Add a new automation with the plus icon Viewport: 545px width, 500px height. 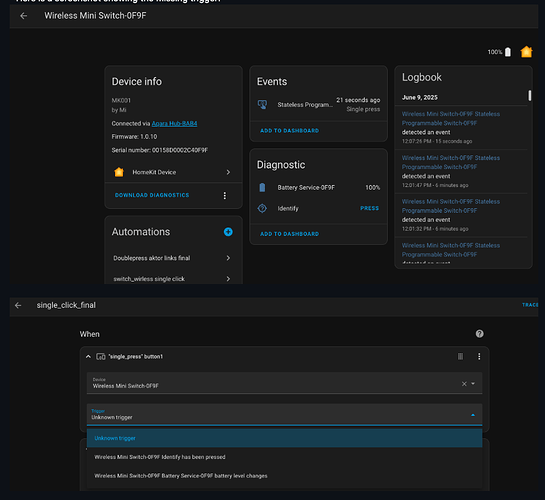[x=228, y=232]
